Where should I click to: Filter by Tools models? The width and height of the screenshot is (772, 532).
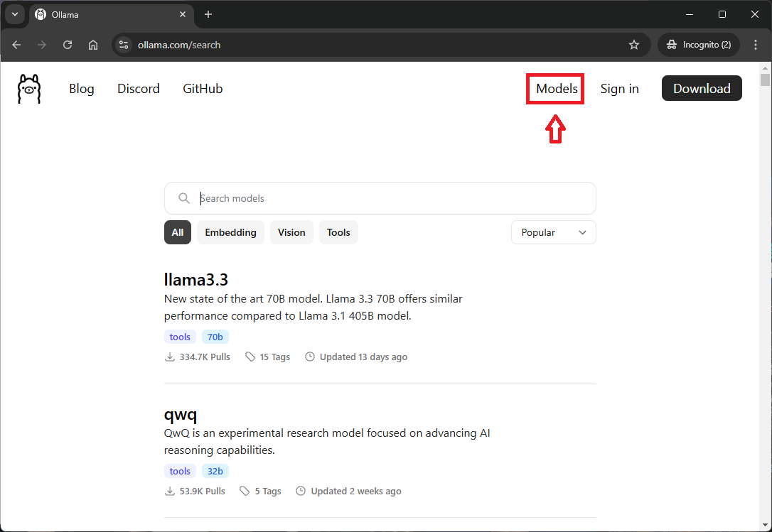point(338,232)
